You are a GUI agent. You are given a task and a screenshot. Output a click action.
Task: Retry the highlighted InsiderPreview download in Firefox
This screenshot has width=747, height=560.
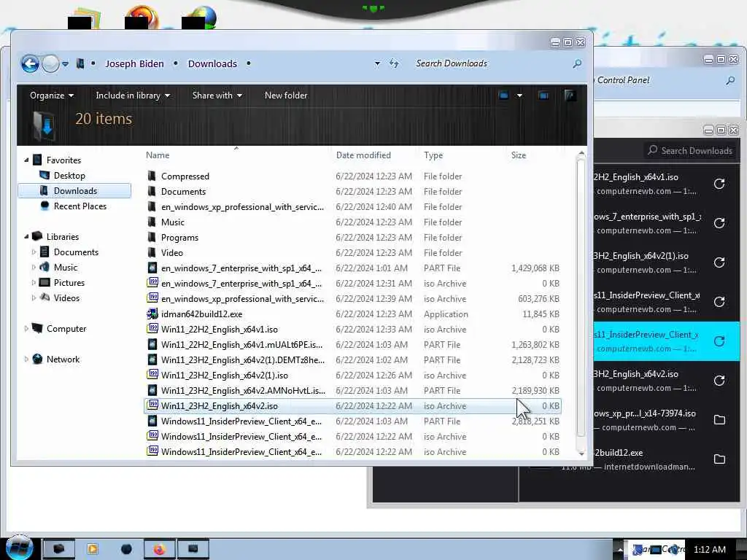(x=719, y=341)
